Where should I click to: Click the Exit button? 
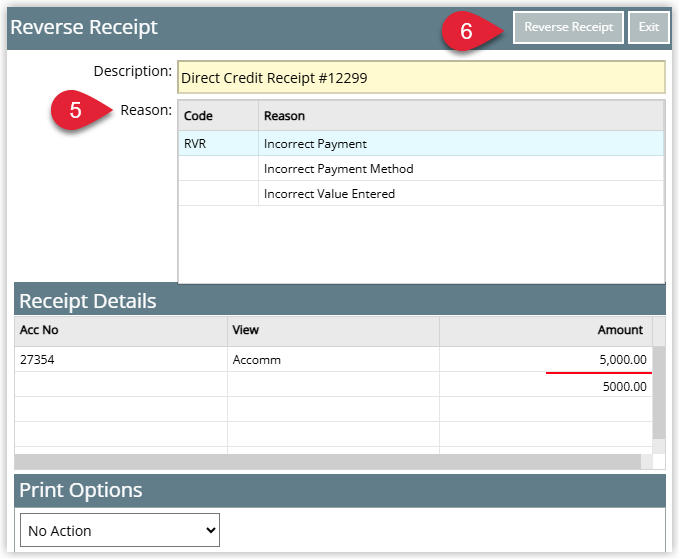649,27
